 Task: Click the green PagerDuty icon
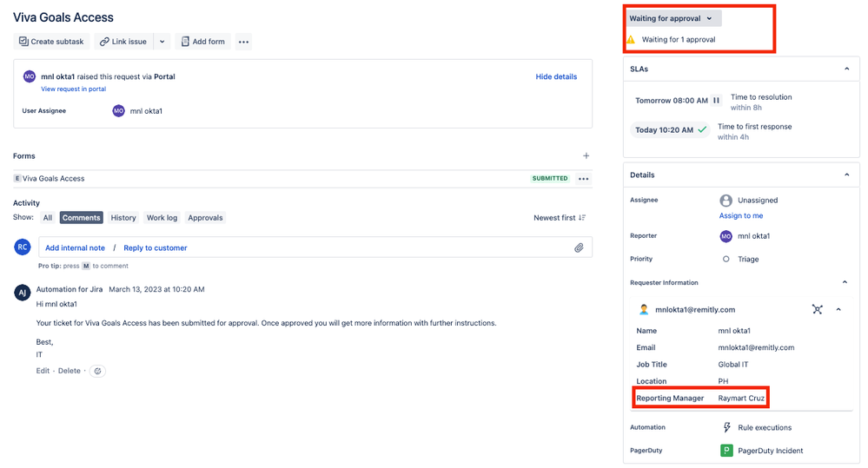click(726, 451)
